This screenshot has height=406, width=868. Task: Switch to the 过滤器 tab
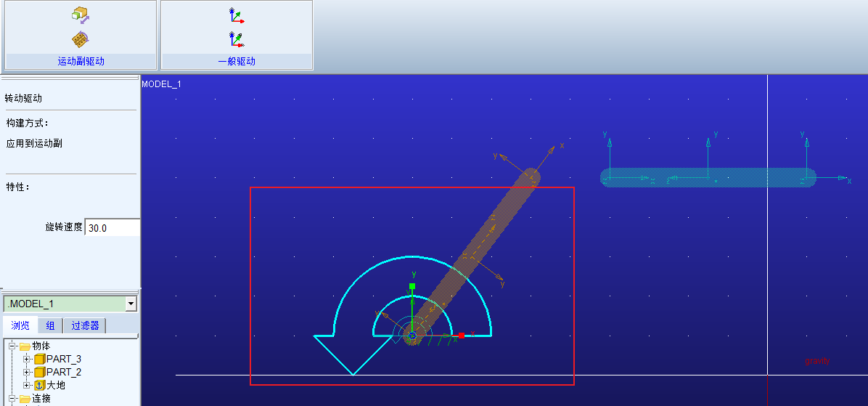(85, 325)
